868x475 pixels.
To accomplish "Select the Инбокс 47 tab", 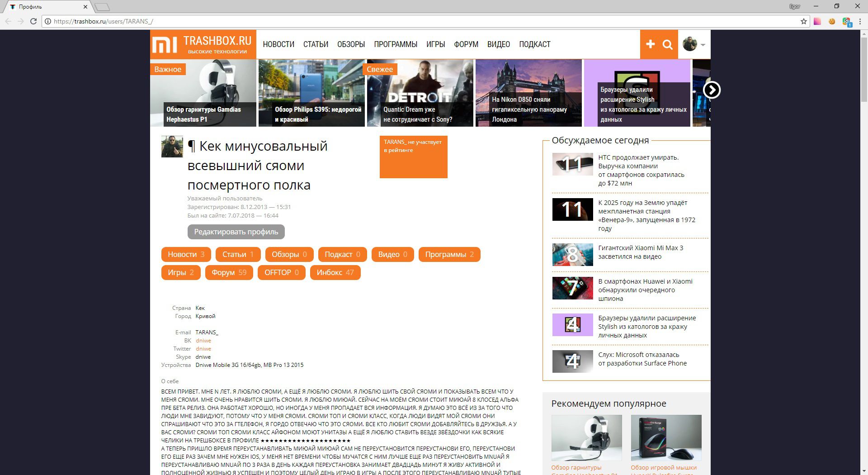I will [x=335, y=272].
